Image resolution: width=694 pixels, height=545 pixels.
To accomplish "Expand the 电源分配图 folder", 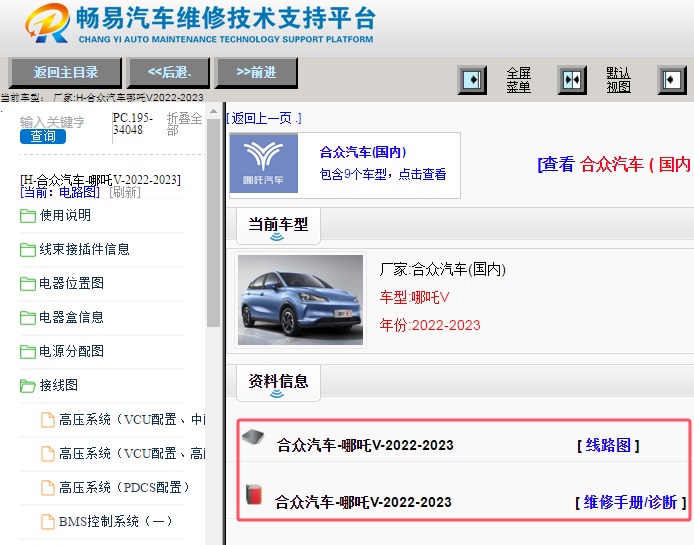I will tap(71, 352).
